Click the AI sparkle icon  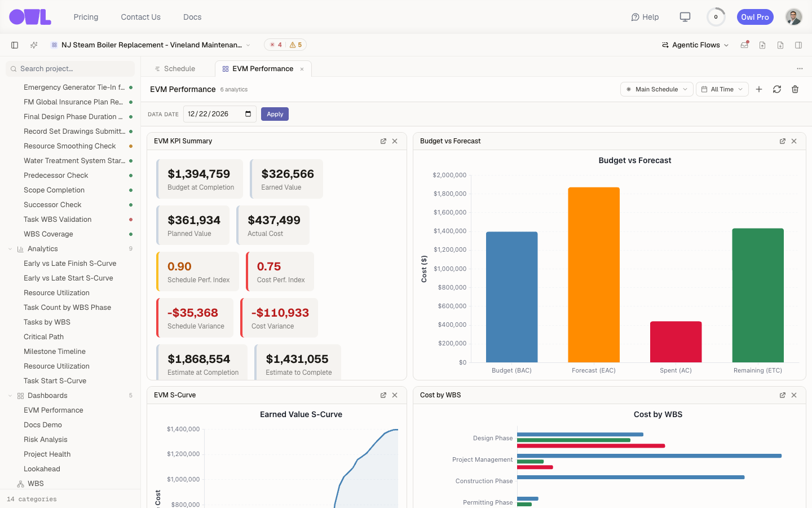click(34, 45)
